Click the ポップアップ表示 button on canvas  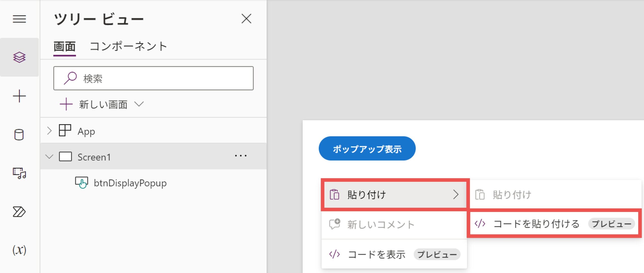pyautogui.click(x=367, y=149)
